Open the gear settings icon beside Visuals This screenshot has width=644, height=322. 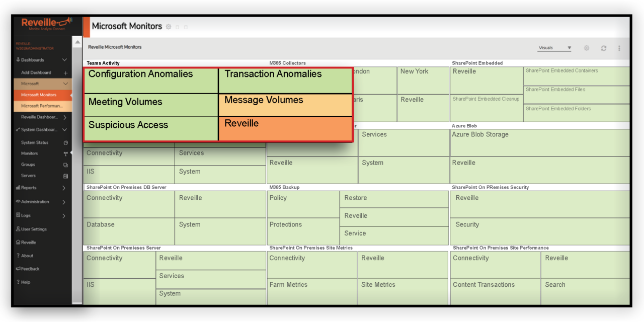click(x=586, y=48)
